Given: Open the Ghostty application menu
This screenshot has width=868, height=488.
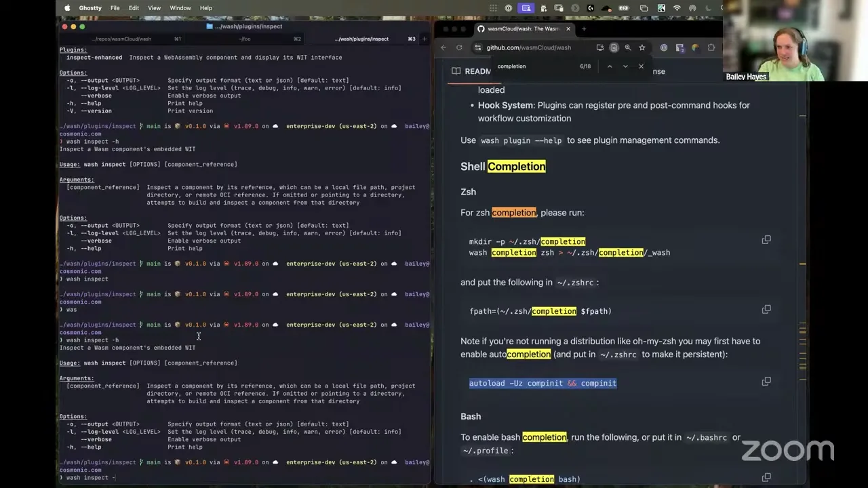Looking at the screenshot, I should (x=90, y=8).
